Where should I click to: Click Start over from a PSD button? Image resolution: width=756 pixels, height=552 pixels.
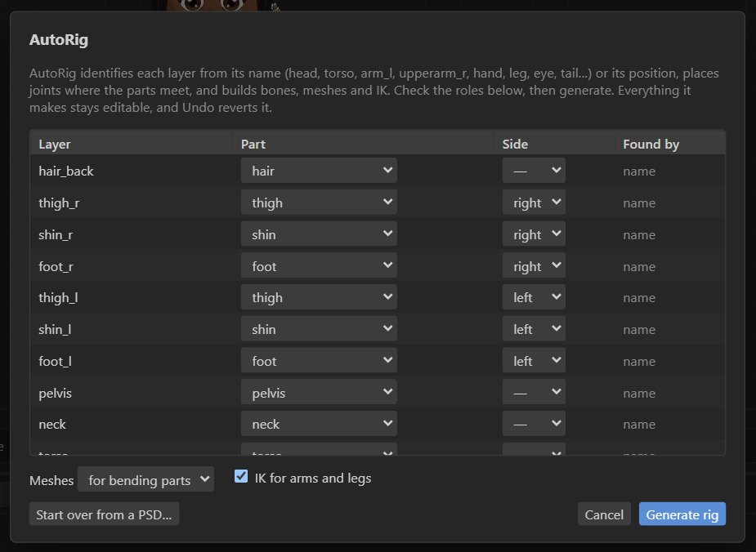(104, 514)
